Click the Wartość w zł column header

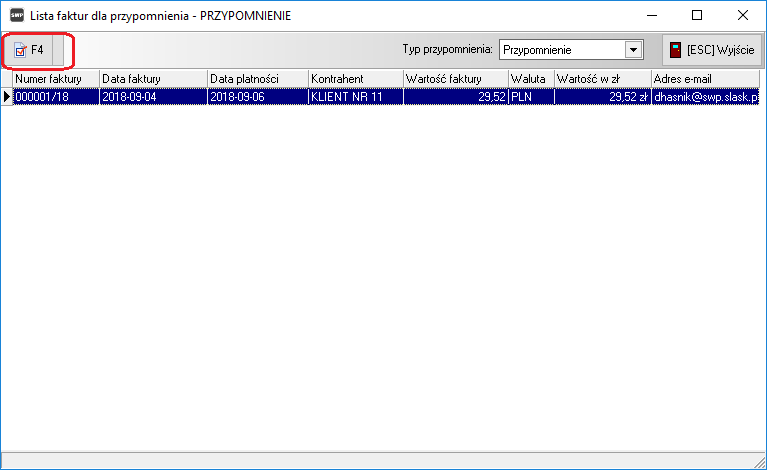pos(602,79)
